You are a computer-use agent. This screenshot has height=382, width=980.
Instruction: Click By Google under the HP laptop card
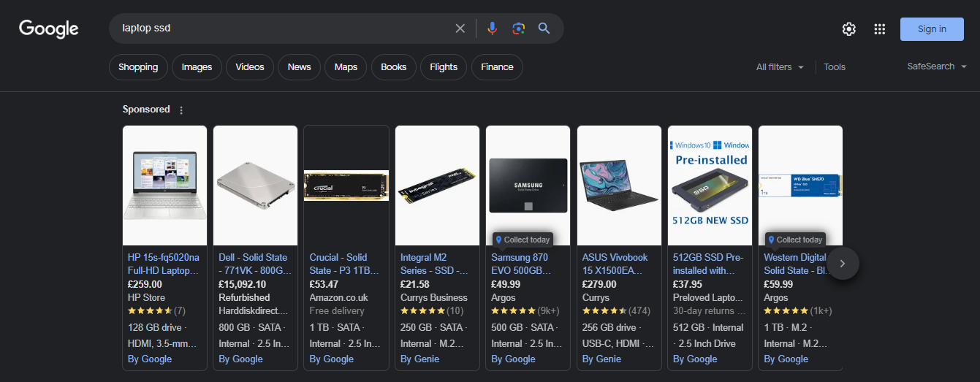pyautogui.click(x=150, y=359)
